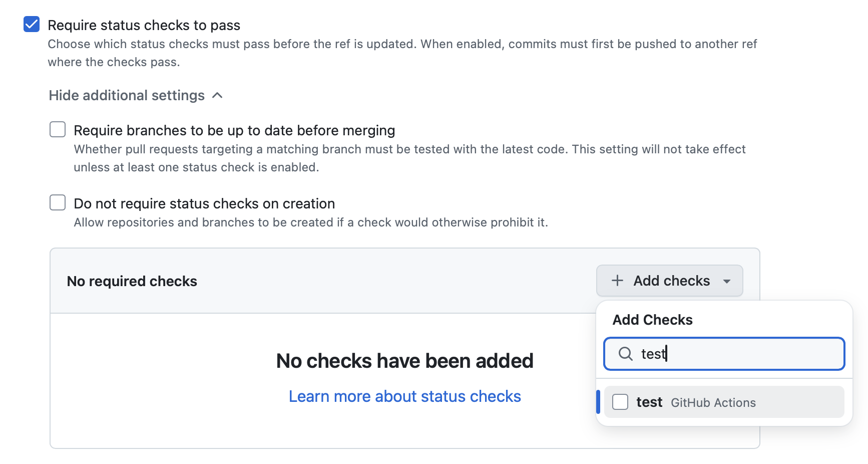Click the up chevron beside Hide additional settings

point(217,95)
